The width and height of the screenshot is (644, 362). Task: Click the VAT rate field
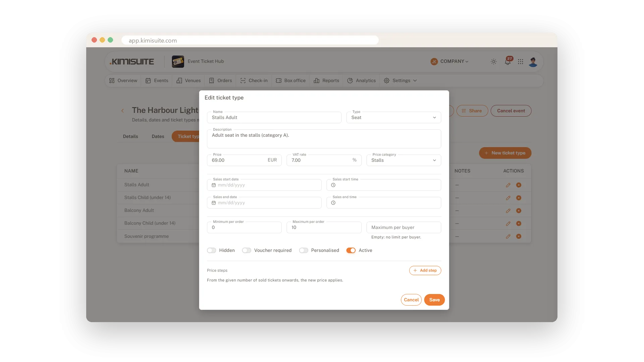(x=324, y=160)
